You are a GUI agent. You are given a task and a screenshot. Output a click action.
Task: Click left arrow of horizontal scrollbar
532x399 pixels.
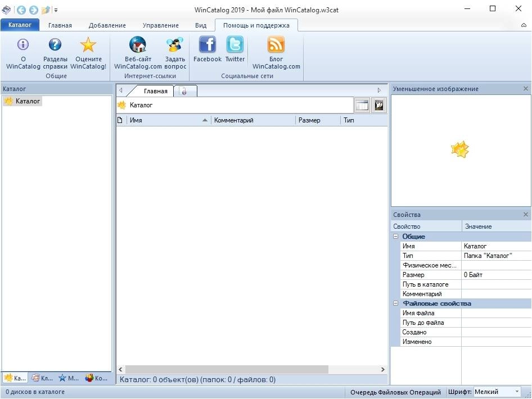[120, 370]
